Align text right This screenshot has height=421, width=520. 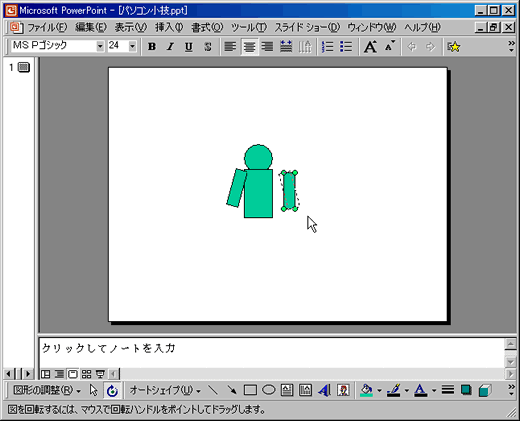coord(267,47)
